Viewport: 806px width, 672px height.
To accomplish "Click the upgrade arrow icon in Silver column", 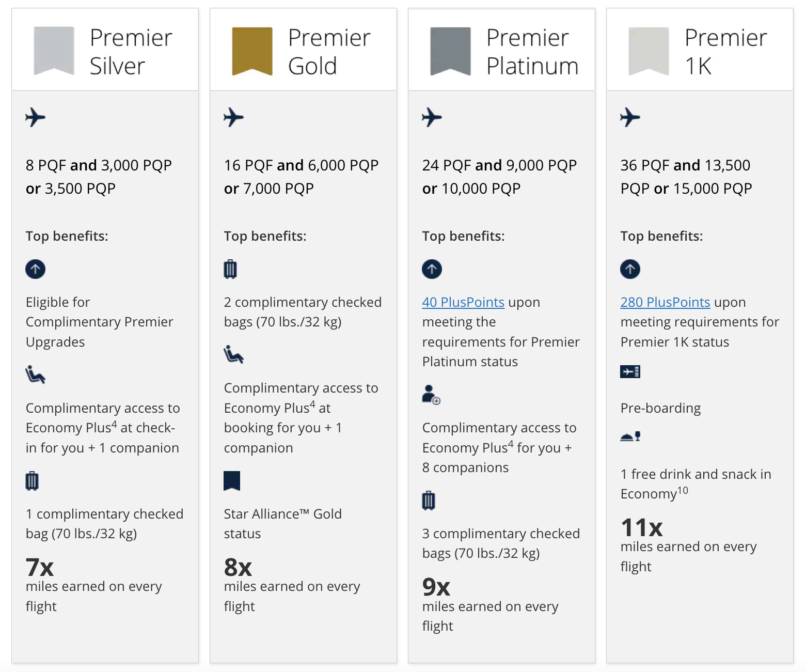I will [x=35, y=269].
